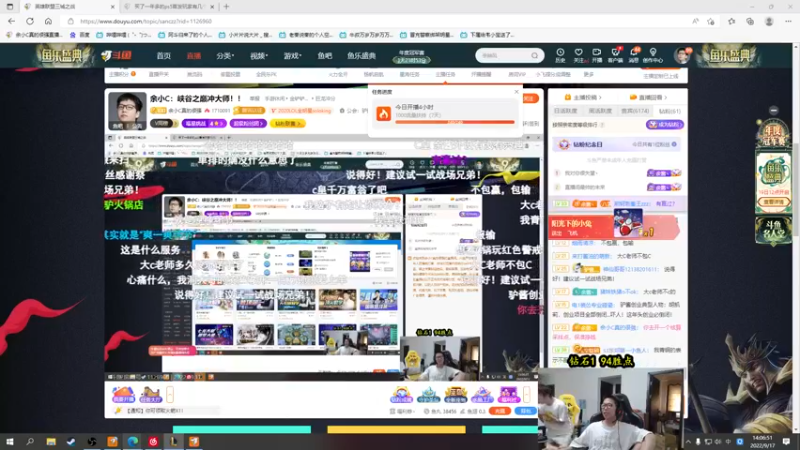
Task: Open the 鱼乐盛典 floating activity card
Action: click(x=774, y=183)
